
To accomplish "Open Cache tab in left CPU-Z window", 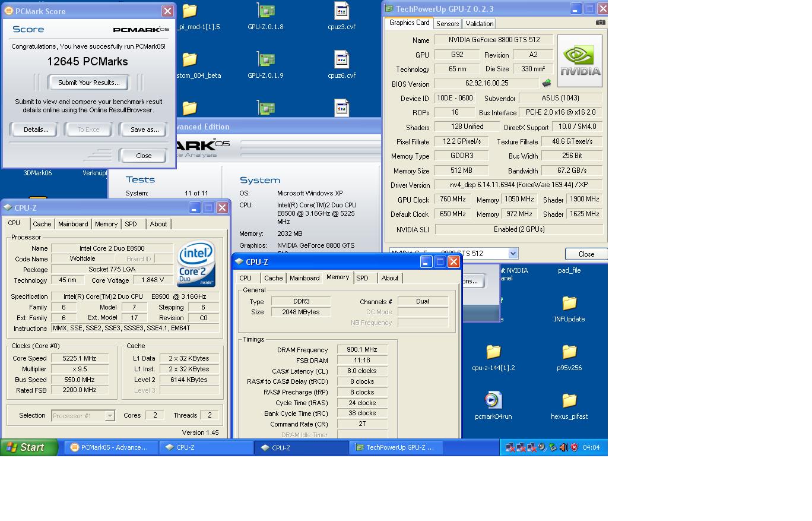I will pos(42,224).
